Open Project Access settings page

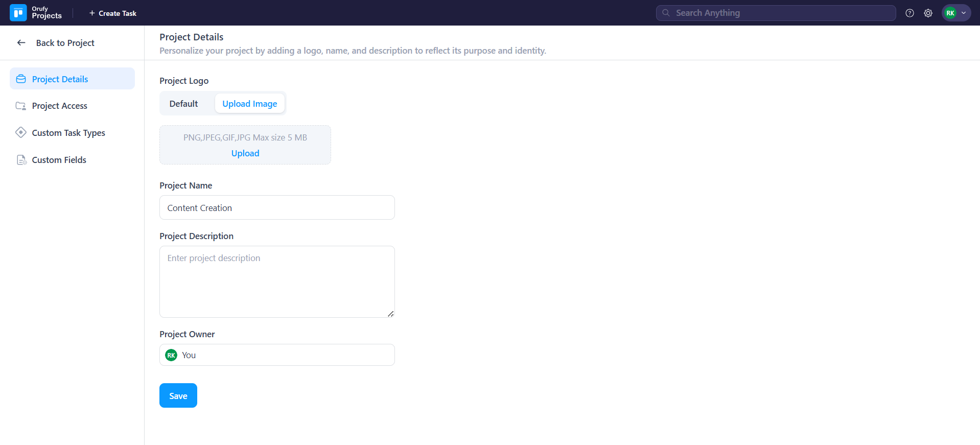click(x=60, y=106)
